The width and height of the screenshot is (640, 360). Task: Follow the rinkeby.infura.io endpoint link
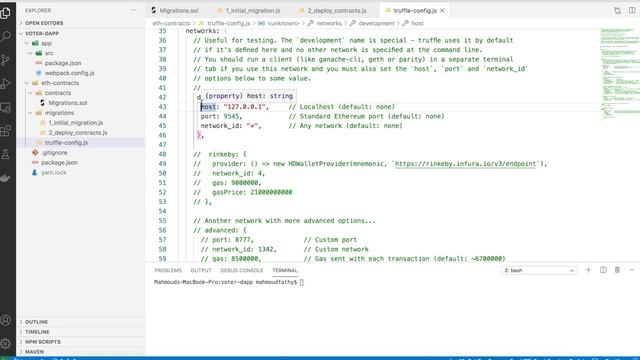(465, 164)
